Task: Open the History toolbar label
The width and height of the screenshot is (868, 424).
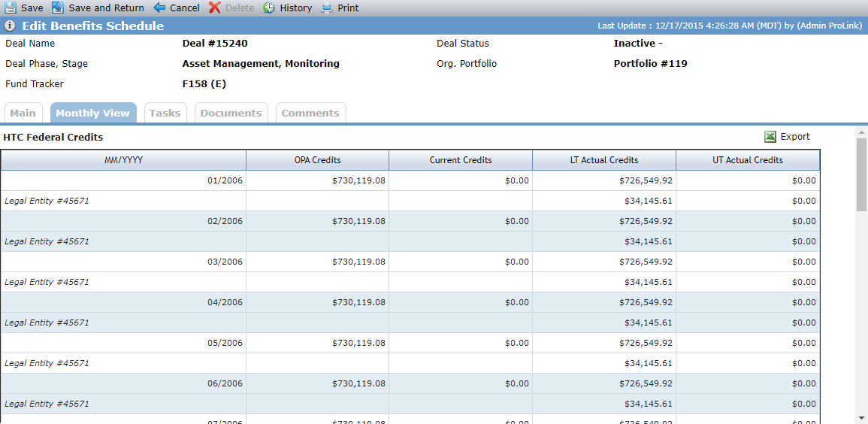Action: coord(295,8)
